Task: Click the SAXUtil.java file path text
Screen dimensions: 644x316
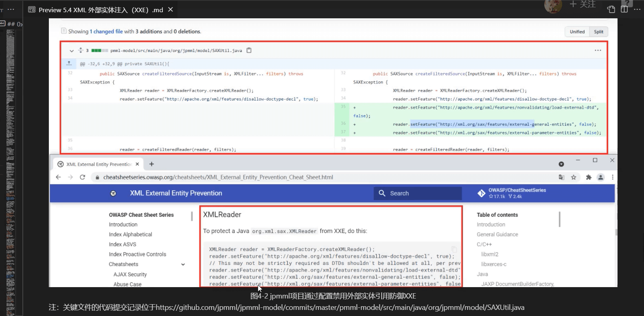Action: click(x=176, y=51)
